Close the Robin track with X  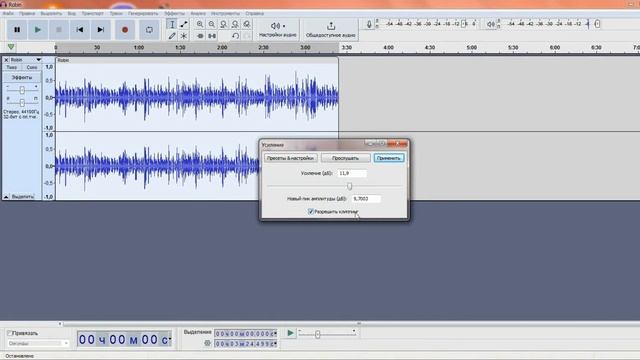tap(6, 60)
